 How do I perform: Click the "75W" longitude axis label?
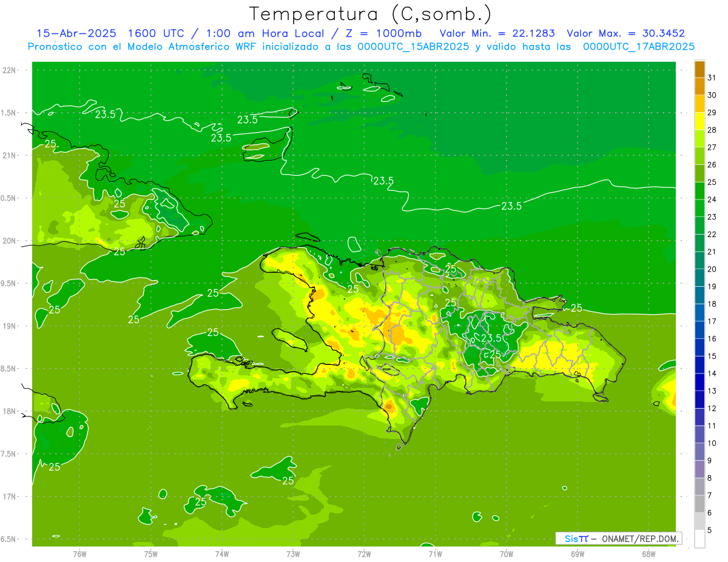point(150,554)
